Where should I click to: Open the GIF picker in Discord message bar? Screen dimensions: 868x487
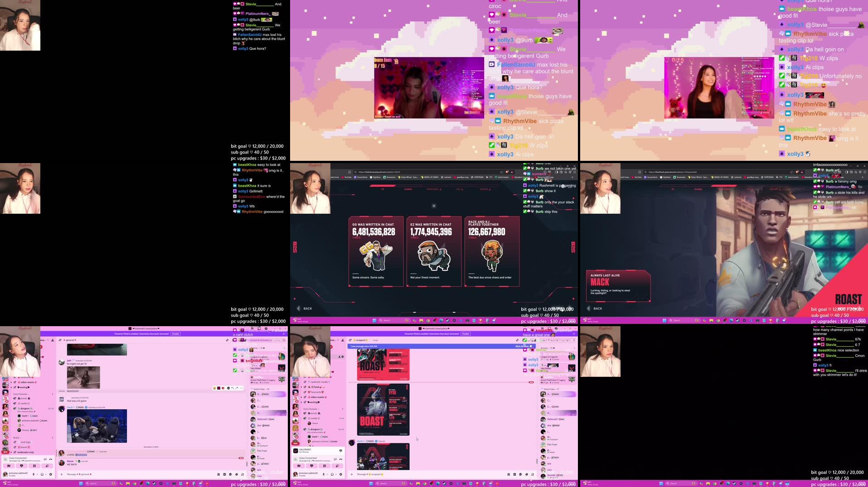click(x=225, y=474)
